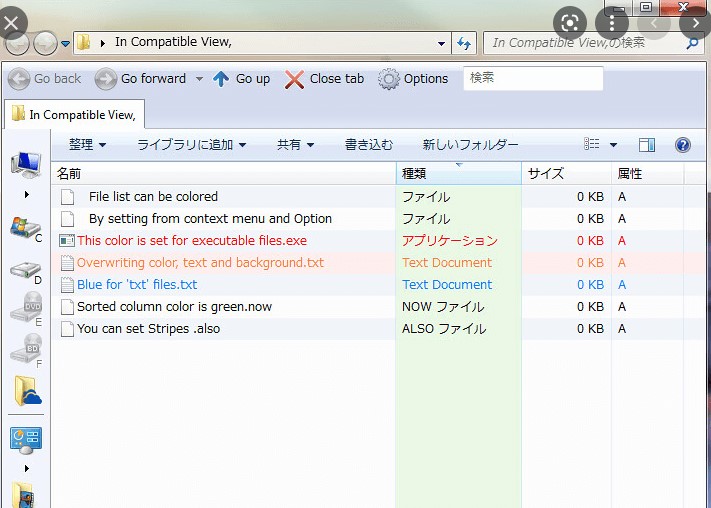This screenshot has width=711, height=508.
Task: Select 'Blue for 'txt' files.txt'
Action: [x=137, y=285]
